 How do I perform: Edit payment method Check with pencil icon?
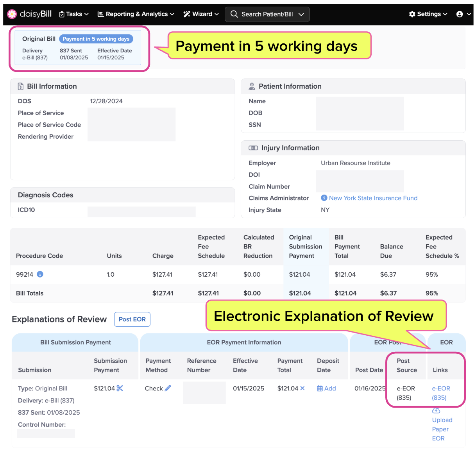pos(168,388)
